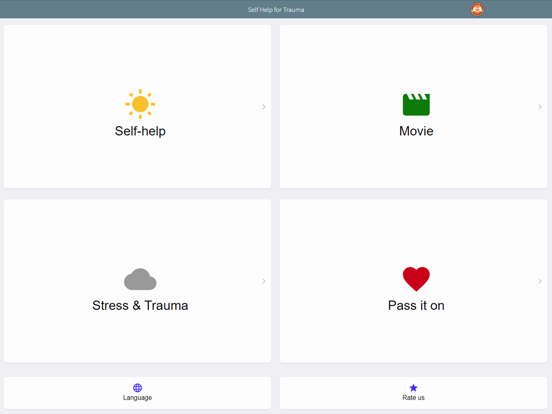Screen dimensions: 552x414
Task: Click the blue star Rate us icon
Action: 413,388
